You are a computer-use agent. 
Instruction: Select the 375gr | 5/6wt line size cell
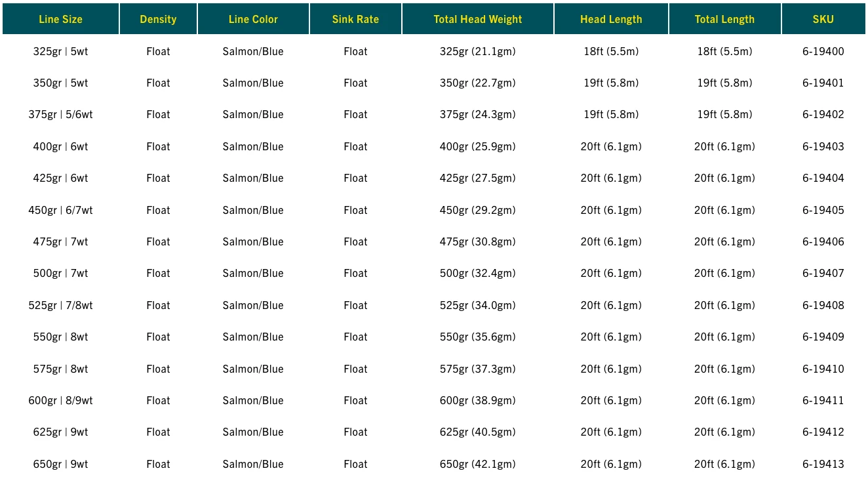[x=60, y=114]
